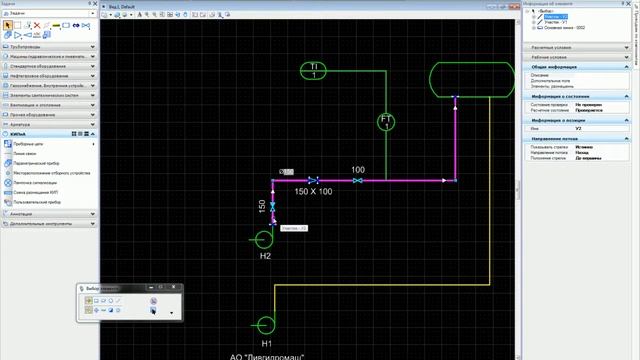Click the TI 1 instrument bubble
This screenshot has width=640, height=360.
click(313, 71)
